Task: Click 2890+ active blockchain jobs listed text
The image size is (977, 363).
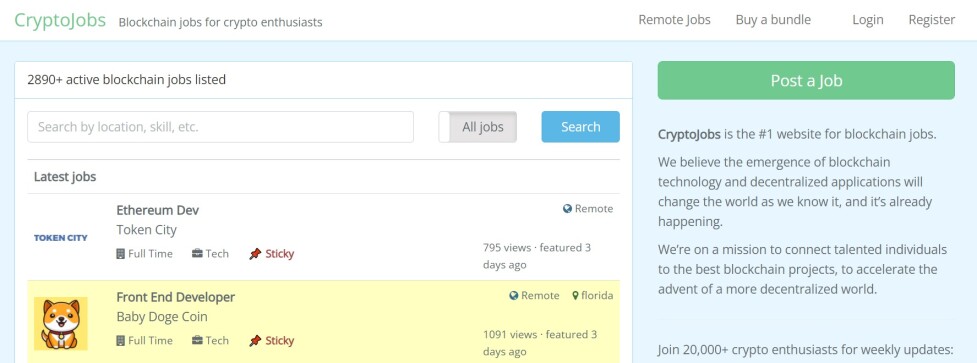Action: click(126, 80)
